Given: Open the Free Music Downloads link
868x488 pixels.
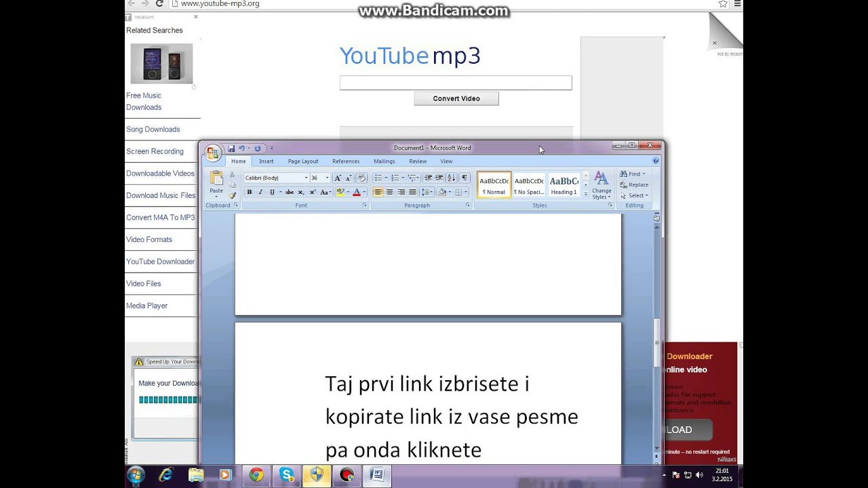Looking at the screenshot, I should (144, 101).
